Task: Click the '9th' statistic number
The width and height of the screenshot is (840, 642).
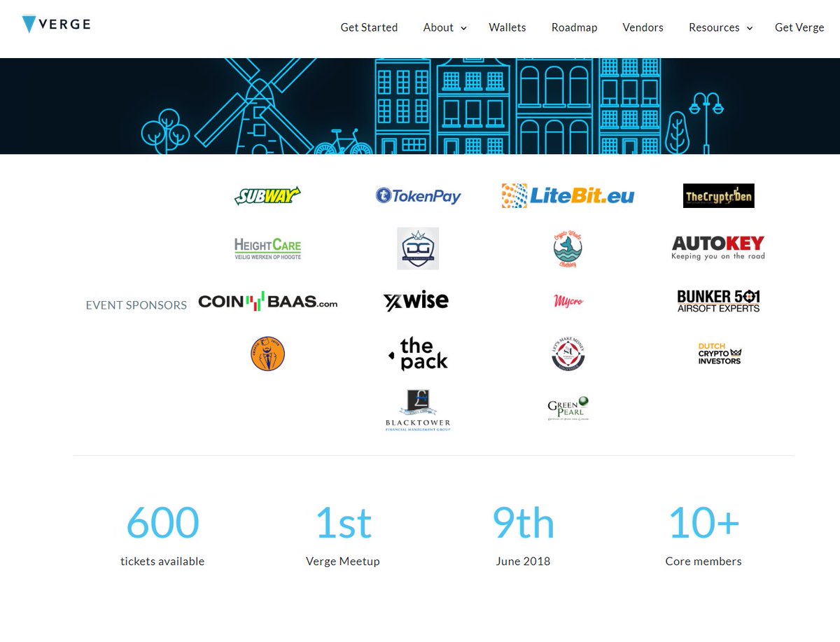Action: (x=523, y=523)
